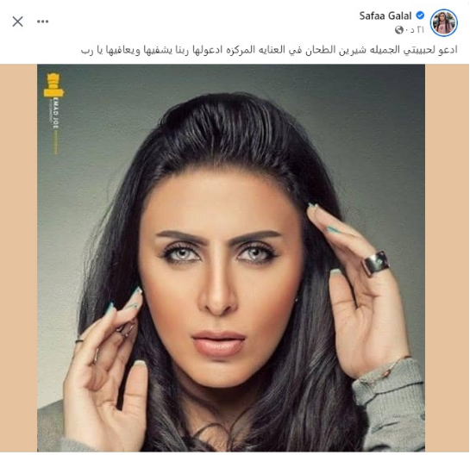Image resolution: width=476 pixels, height=455 pixels.
Task: Open Safaa Galal's profile from her name
Action: 385,16
